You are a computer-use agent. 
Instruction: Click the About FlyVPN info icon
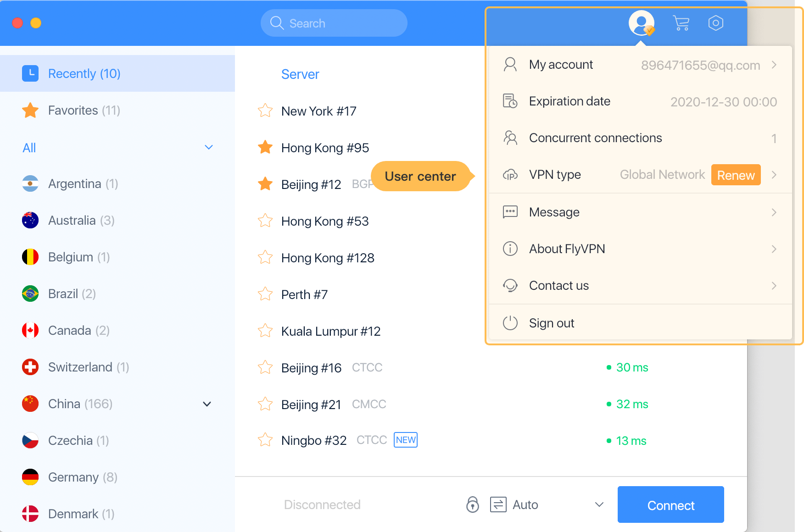coord(510,249)
